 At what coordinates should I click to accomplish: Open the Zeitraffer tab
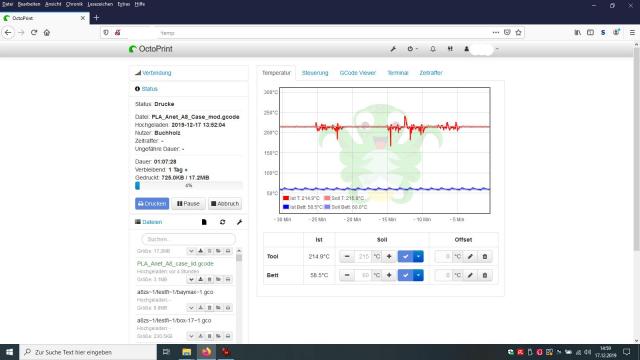431,73
